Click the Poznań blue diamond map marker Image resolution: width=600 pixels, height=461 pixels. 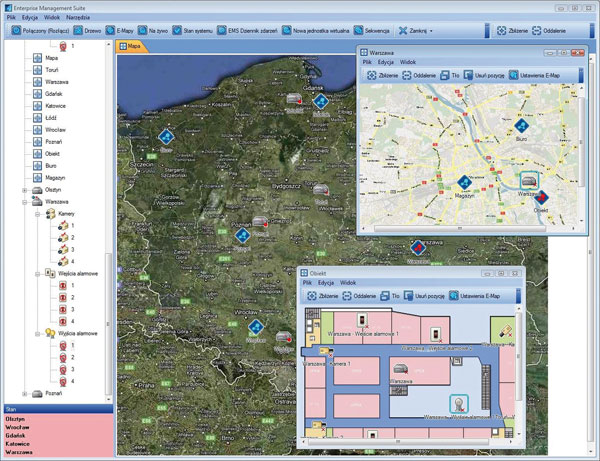pyautogui.click(x=243, y=235)
